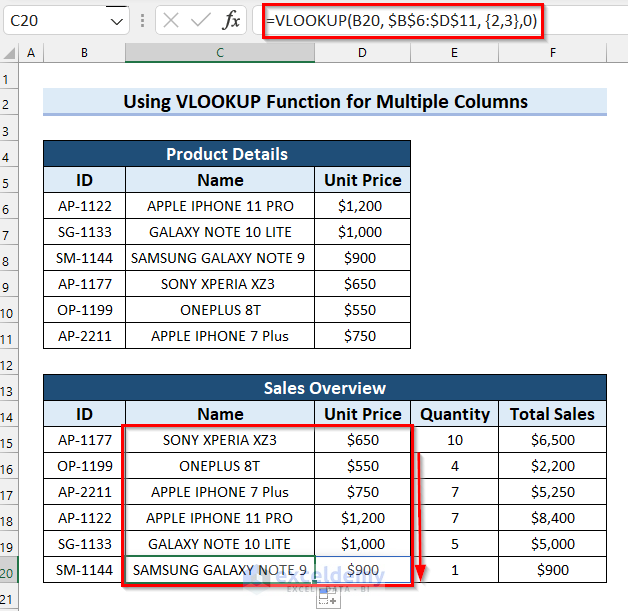
Task: Click the Cancel (X) formula button
Action: click(172, 20)
